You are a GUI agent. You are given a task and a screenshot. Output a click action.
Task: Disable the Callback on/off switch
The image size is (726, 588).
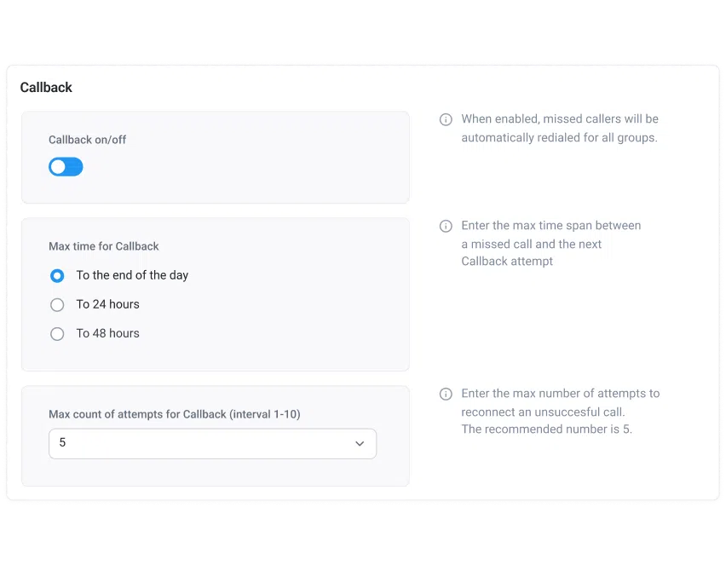(66, 166)
